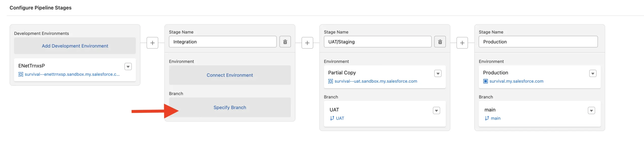Click the Development Environments label
The height and width of the screenshot is (144, 644).
42,33
